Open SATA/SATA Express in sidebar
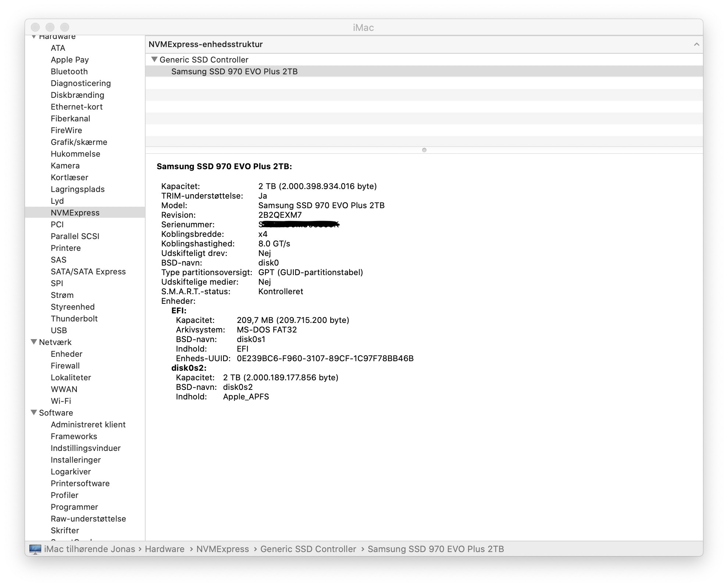Image resolution: width=728 pixels, height=587 pixels. pyautogui.click(x=88, y=271)
